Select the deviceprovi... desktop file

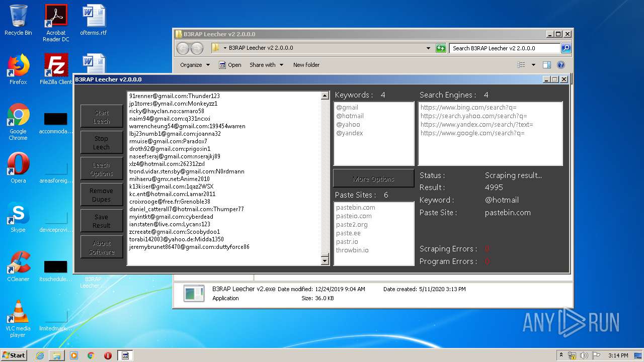tap(56, 222)
